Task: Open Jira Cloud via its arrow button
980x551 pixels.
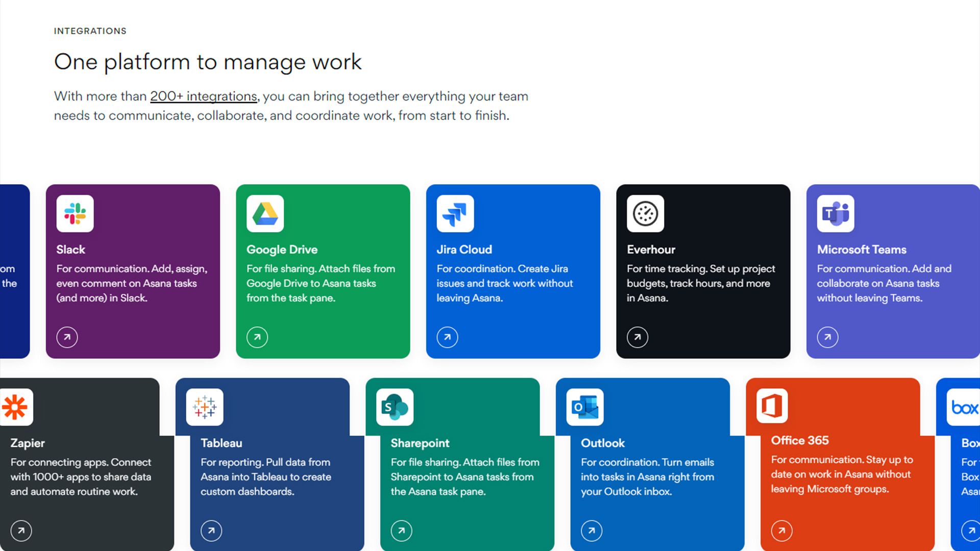Action: pyautogui.click(x=447, y=337)
